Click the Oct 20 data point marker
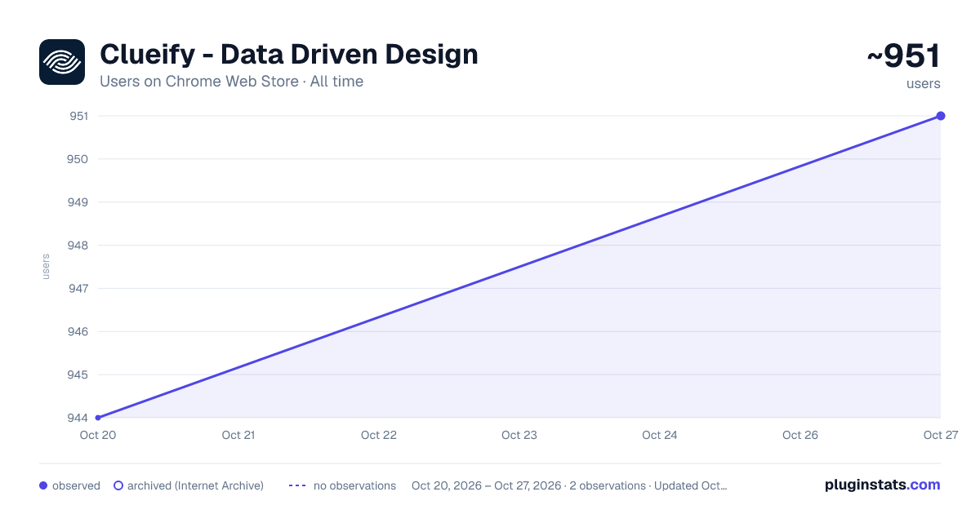This screenshot has width=980, height=514. point(98,418)
